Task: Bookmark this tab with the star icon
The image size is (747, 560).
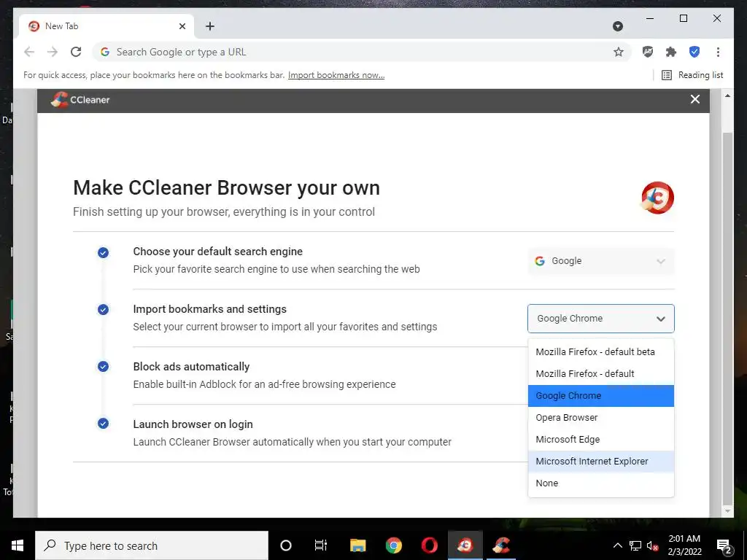Action: (x=618, y=52)
